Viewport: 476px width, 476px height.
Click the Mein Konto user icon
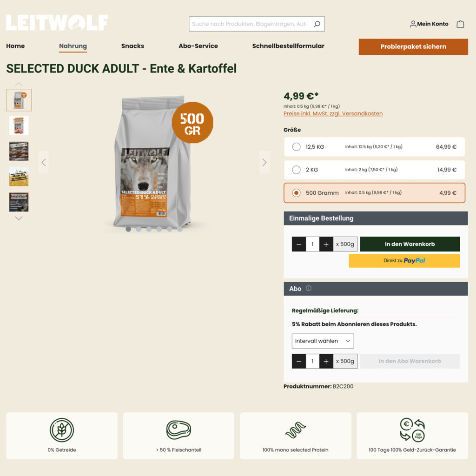click(413, 24)
